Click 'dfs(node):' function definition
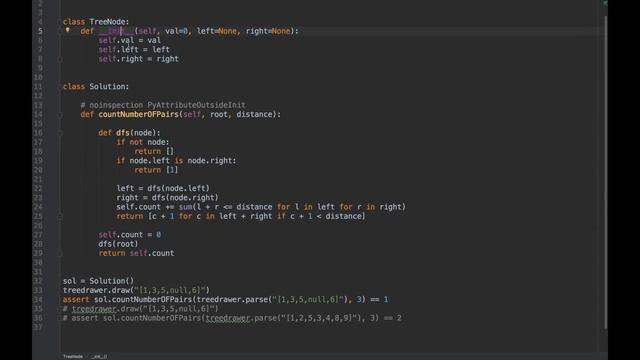 point(138,133)
